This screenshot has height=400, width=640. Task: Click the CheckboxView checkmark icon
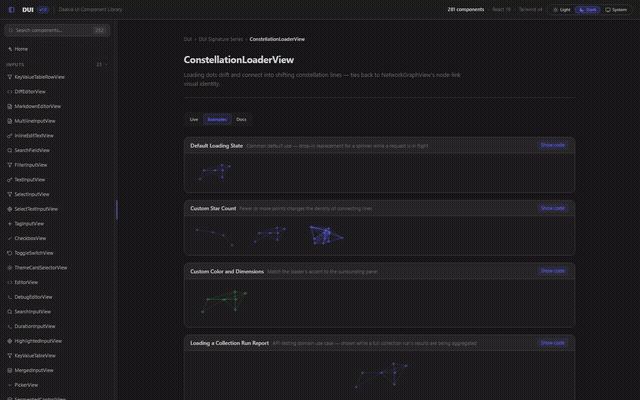coord(9,238)
